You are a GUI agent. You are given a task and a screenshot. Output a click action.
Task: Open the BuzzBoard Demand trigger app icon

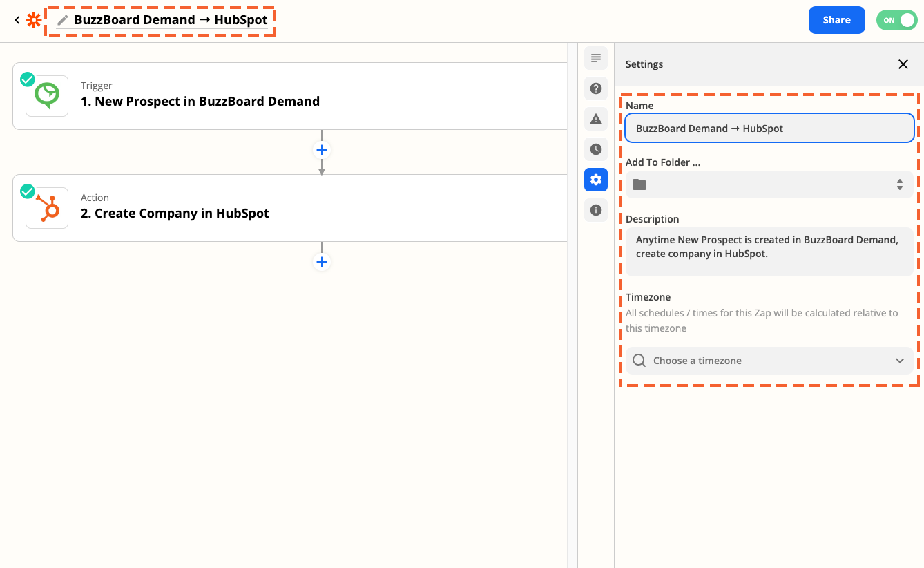pos(47,96)
